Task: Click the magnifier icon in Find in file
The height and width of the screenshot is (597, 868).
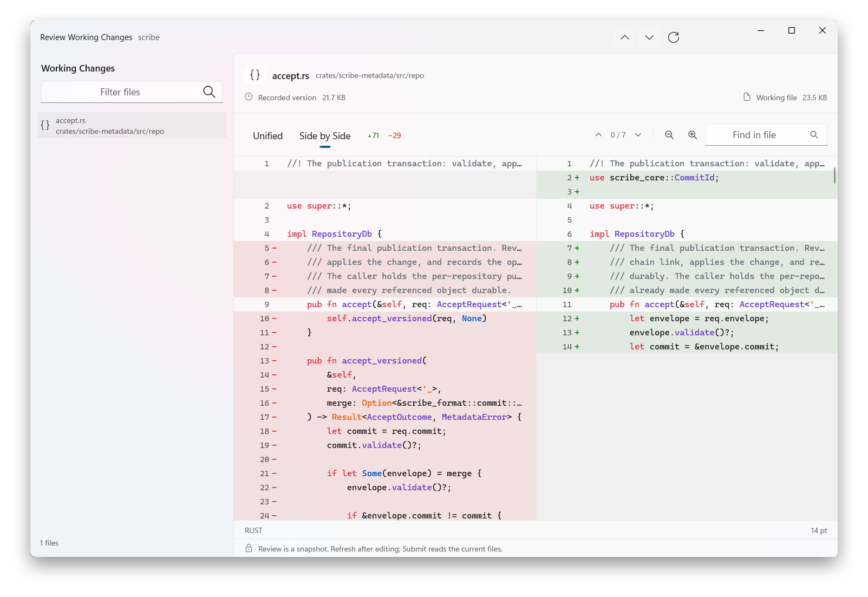Action: pyautogui.click(x=813, y=135)
